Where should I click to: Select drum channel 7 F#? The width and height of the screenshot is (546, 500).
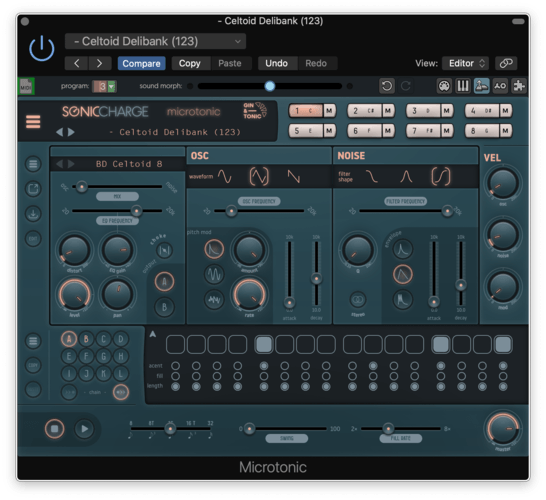423,131
